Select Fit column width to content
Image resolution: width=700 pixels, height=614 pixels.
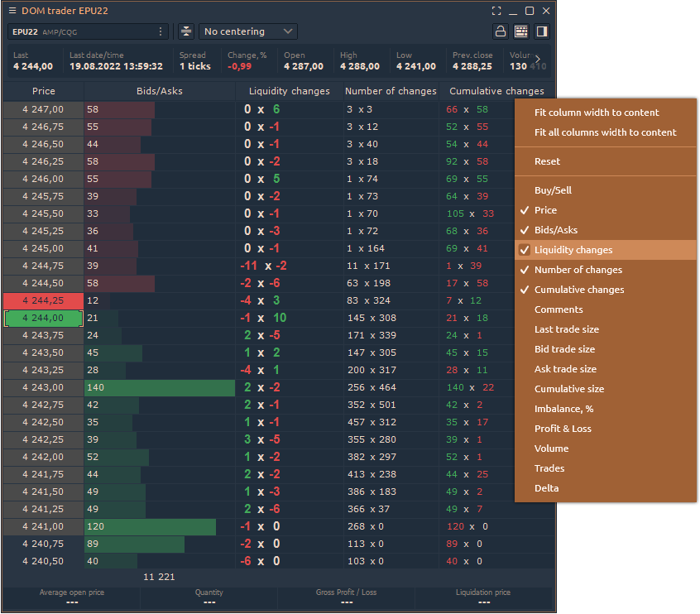coord(597,113)
